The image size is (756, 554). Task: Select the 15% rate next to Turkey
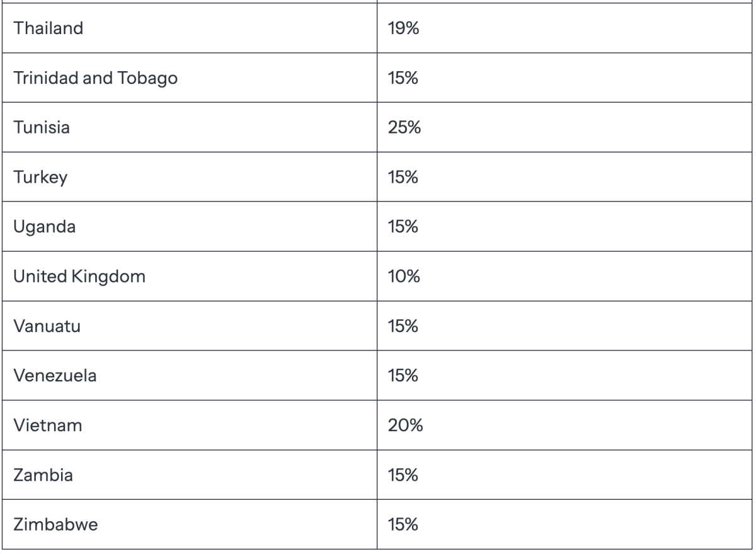(x=403, y=177)
